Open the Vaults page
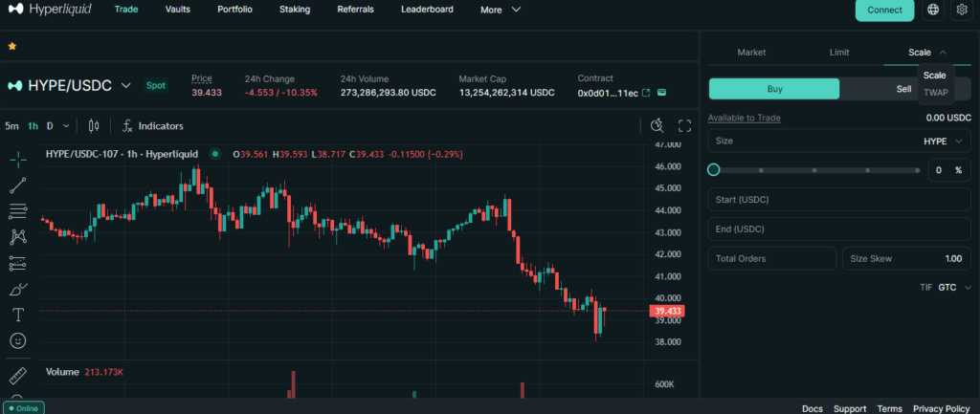The width and height of the screenshot is (980, 414). (x=177, y=10)
